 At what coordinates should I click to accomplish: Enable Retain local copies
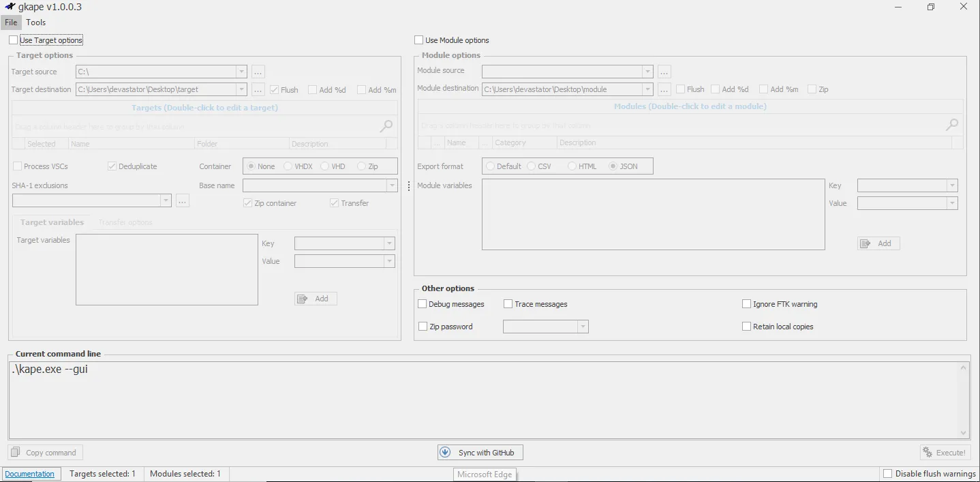(746, 327)
